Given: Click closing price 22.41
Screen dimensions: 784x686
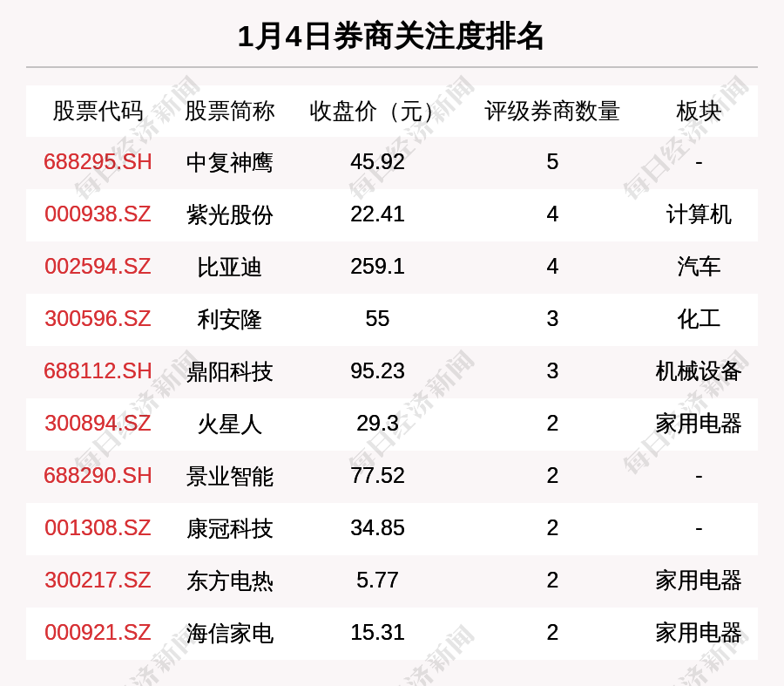Looking at the screenshot, I should [377, 214].
